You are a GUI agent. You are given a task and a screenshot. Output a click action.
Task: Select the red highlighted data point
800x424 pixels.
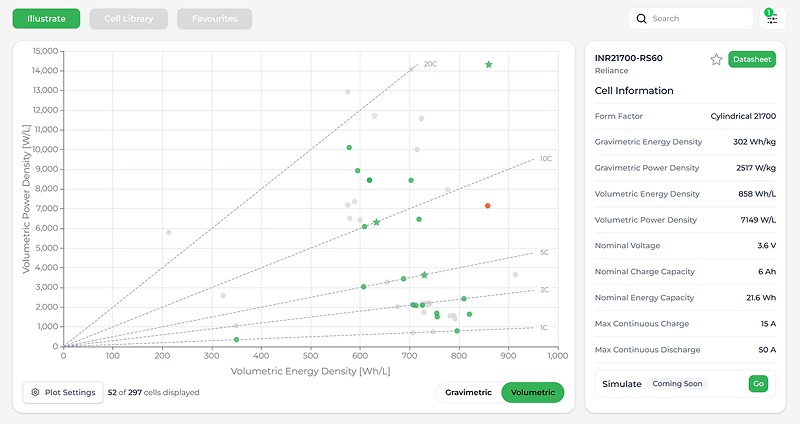(x=488, y=206)
